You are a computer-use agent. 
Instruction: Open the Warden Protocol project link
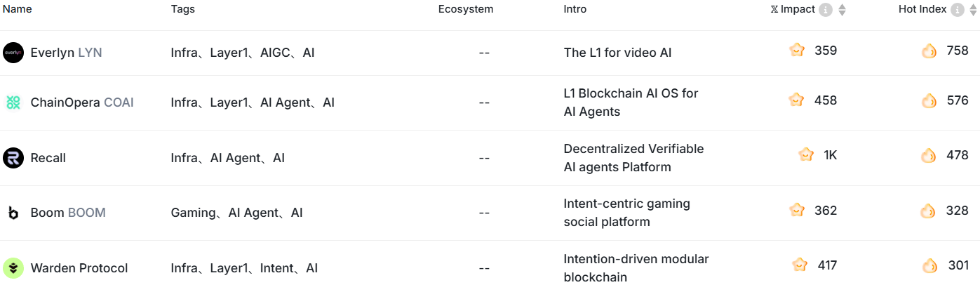(x=79, y=268)
